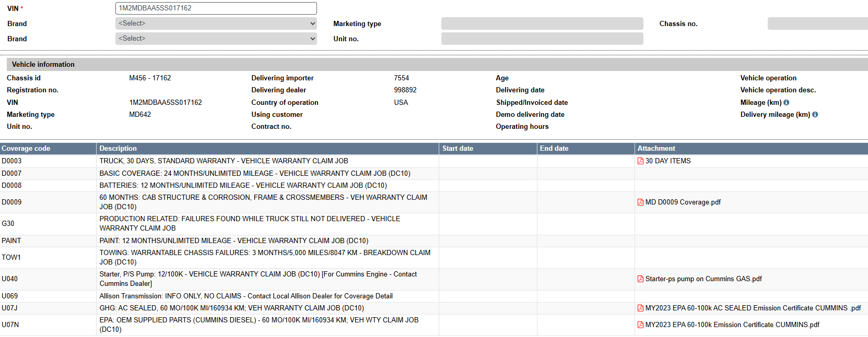Click the info icon next to Delivery mileage (km)

pos(815,115)
